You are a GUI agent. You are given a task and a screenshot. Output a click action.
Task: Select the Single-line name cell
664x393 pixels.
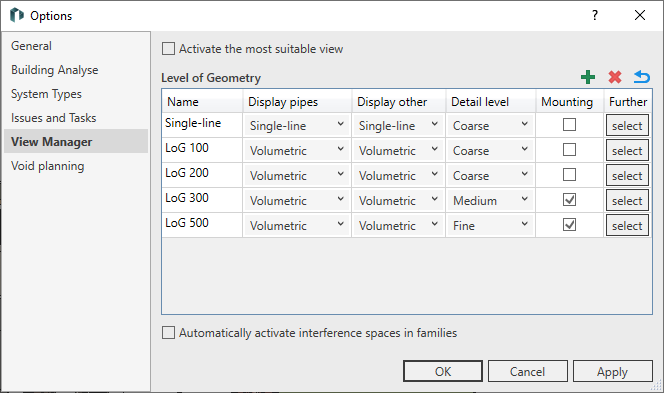(x=202, y=125)
